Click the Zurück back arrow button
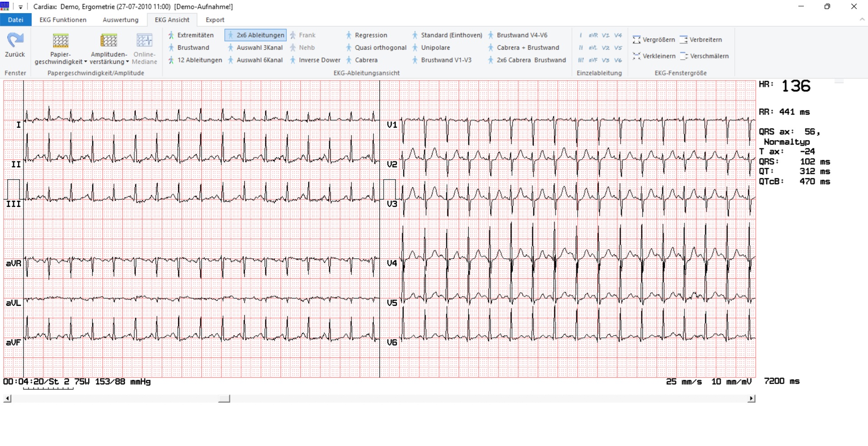The image size is (868, 446). 15,45
